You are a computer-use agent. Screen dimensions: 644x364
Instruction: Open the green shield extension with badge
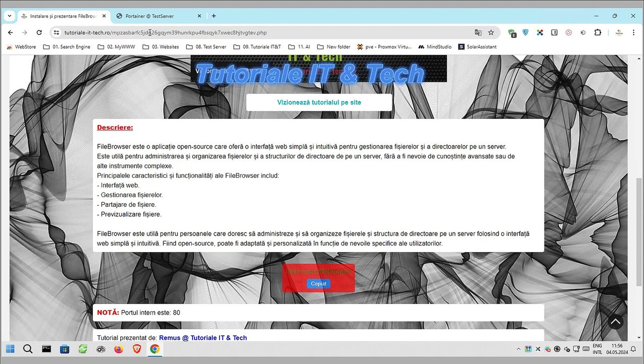coord(512,33)
